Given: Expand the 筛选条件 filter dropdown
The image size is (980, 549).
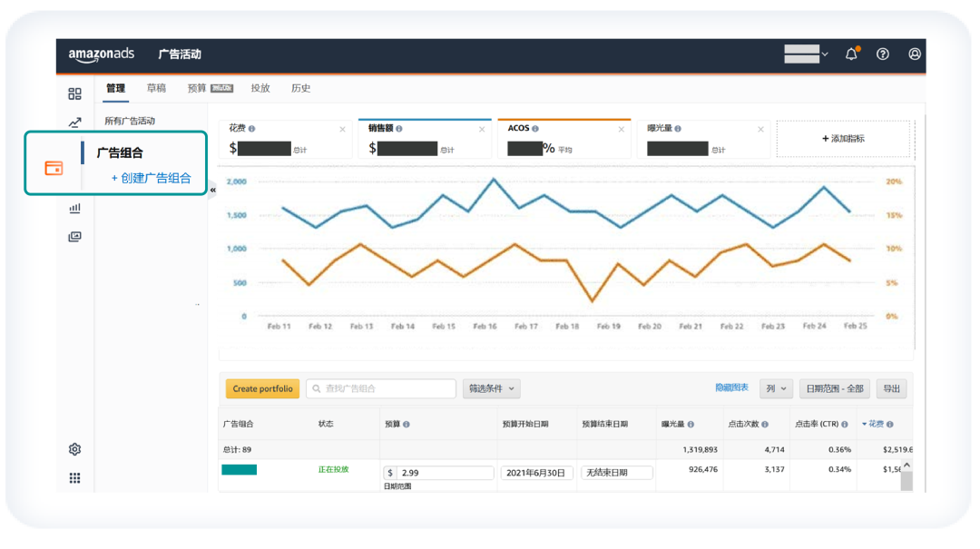Looking at the screenshot, I should tap(491, 388).
